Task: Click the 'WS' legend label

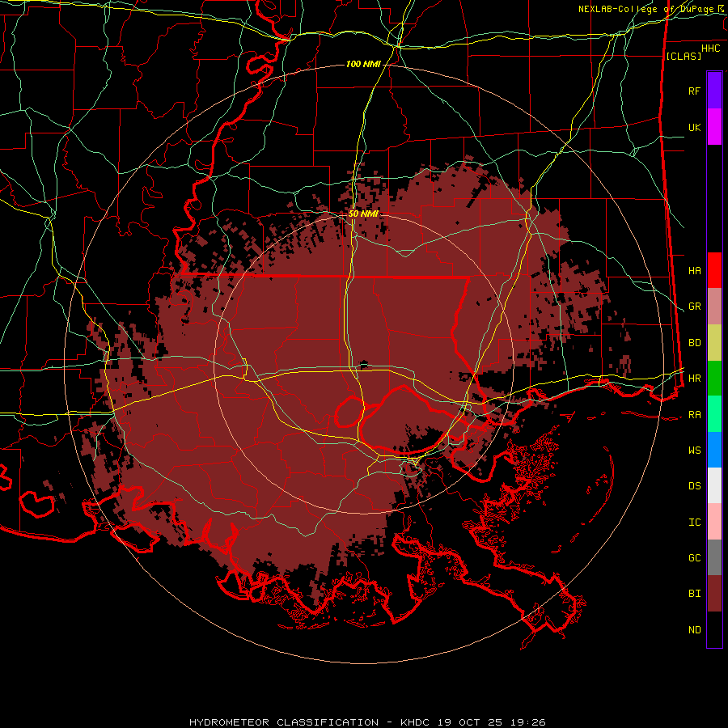Action: 694,451
